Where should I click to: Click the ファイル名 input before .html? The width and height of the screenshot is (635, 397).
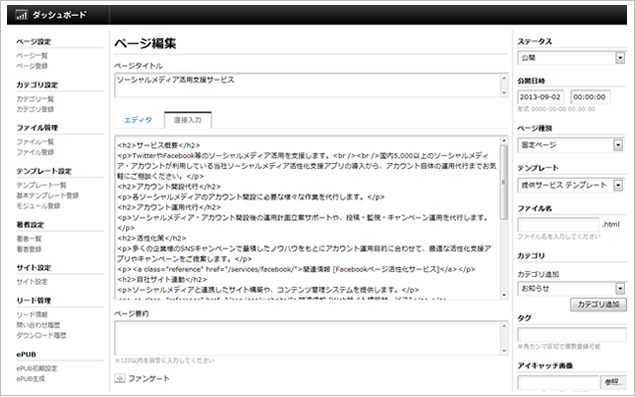[x=558, y=224]
